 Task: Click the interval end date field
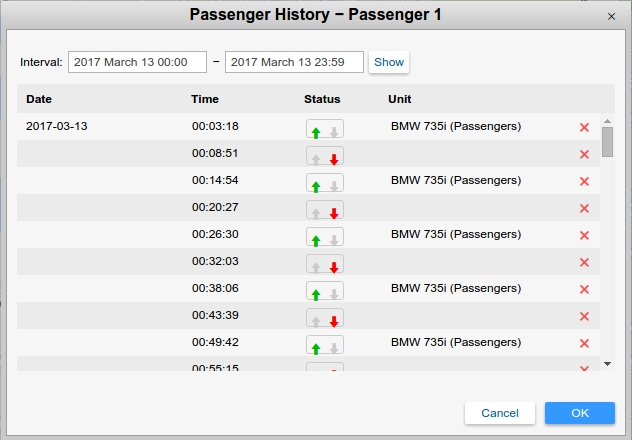294,62
